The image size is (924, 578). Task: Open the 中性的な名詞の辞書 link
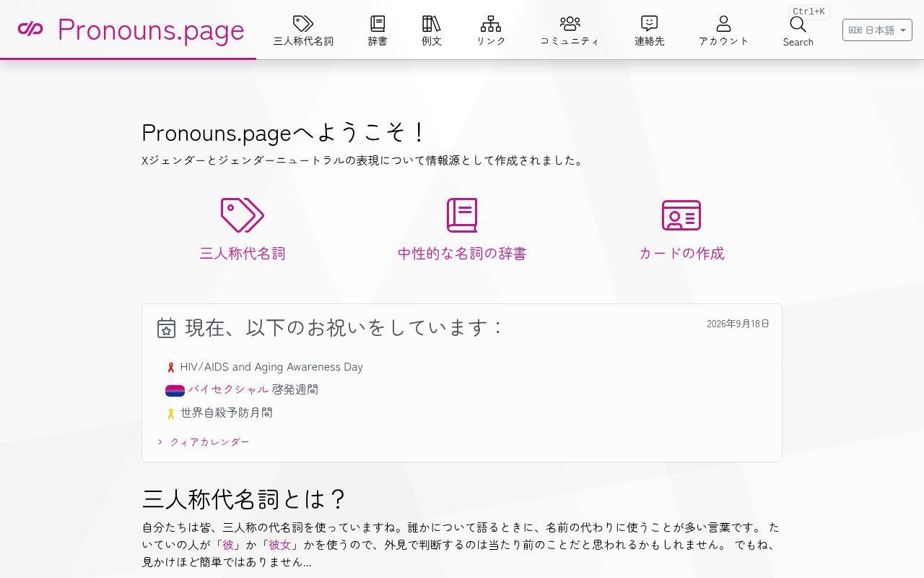[462, 254]
